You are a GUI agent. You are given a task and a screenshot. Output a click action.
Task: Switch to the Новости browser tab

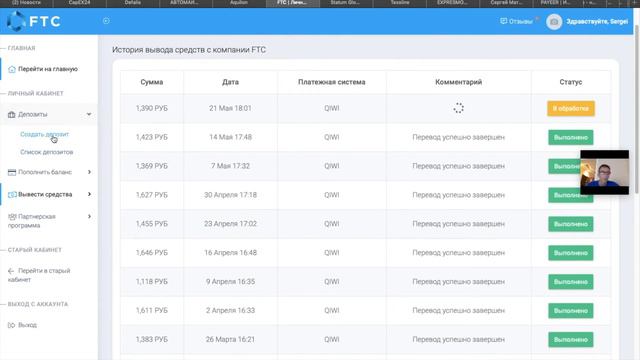click(27, 3)
